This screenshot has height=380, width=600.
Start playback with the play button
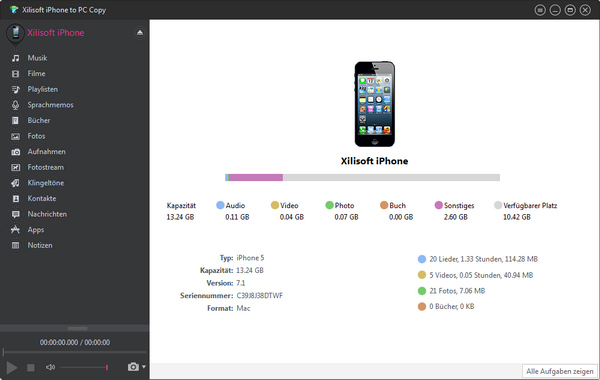(11, 368)
